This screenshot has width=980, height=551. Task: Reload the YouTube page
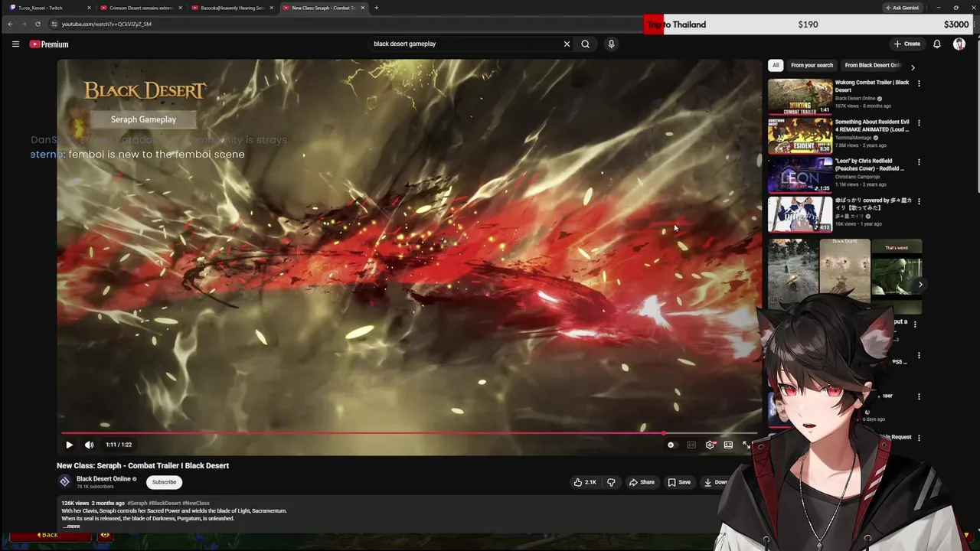tap(38, 24)
